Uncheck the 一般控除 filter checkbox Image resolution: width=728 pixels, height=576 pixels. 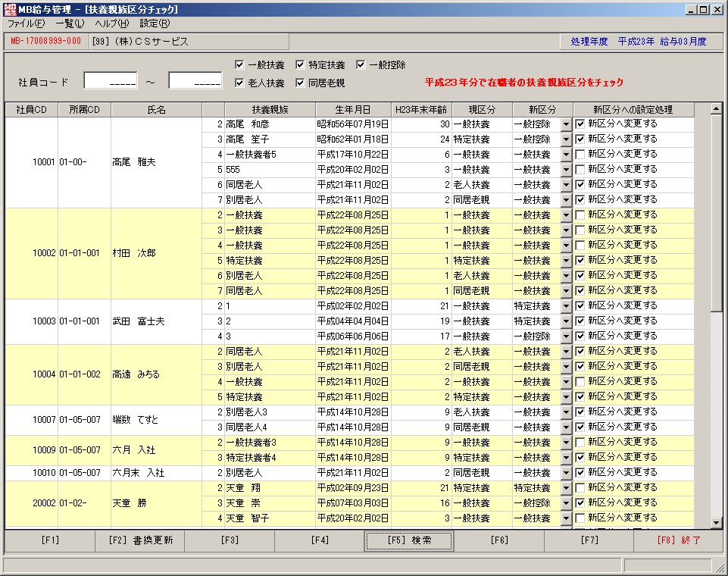pos(361,65)
